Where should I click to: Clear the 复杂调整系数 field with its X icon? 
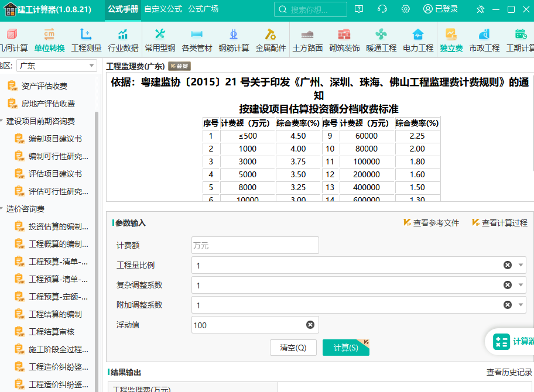(508, 285)
